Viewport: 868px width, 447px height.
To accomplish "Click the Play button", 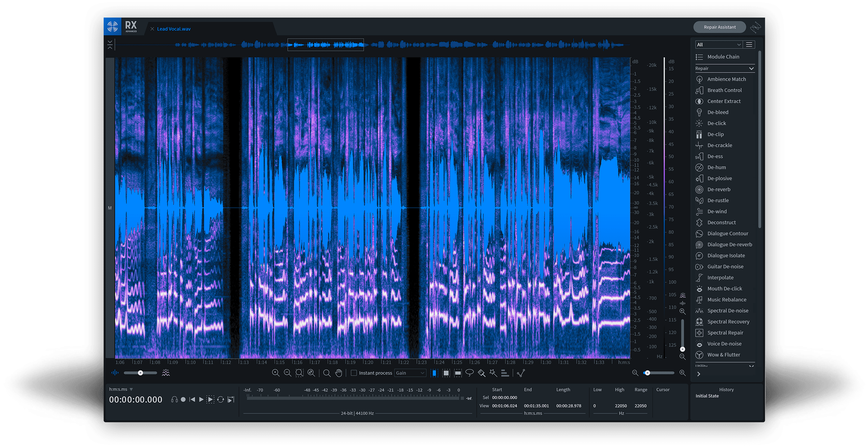I will click(x=201, y=399).
